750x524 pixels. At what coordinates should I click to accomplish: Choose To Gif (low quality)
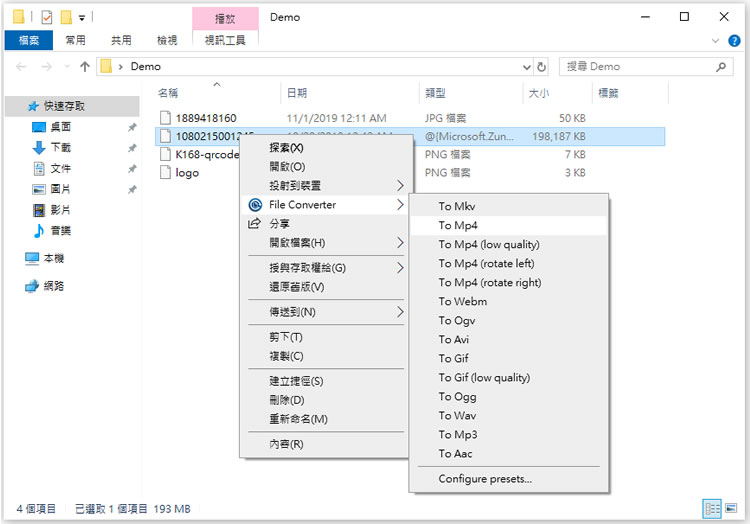[x=509, y=378]
